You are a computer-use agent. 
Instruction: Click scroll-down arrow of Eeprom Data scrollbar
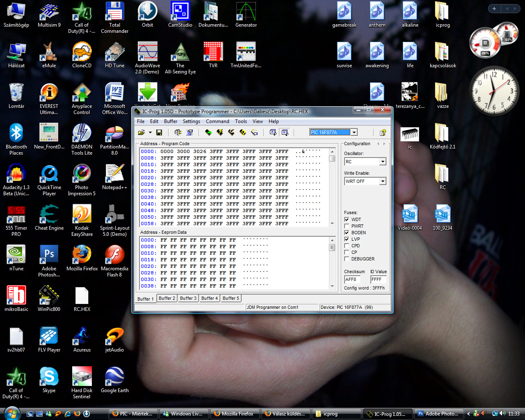(x=332, y=286)
